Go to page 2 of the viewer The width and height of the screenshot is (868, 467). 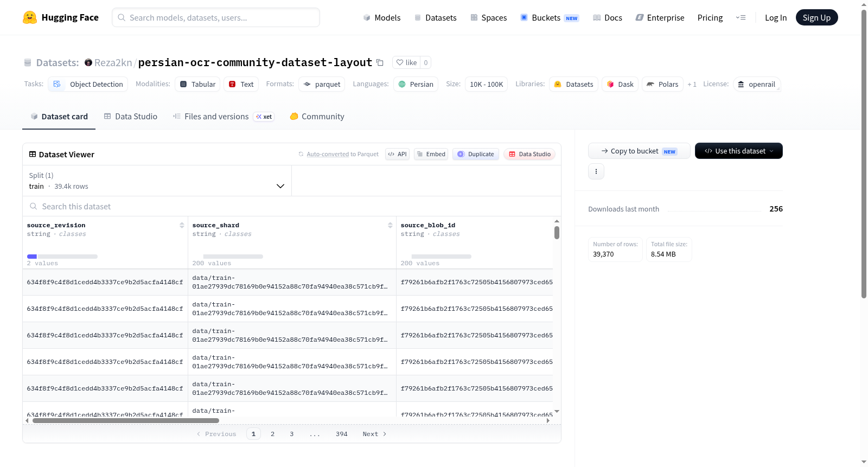tap(272, 434)
